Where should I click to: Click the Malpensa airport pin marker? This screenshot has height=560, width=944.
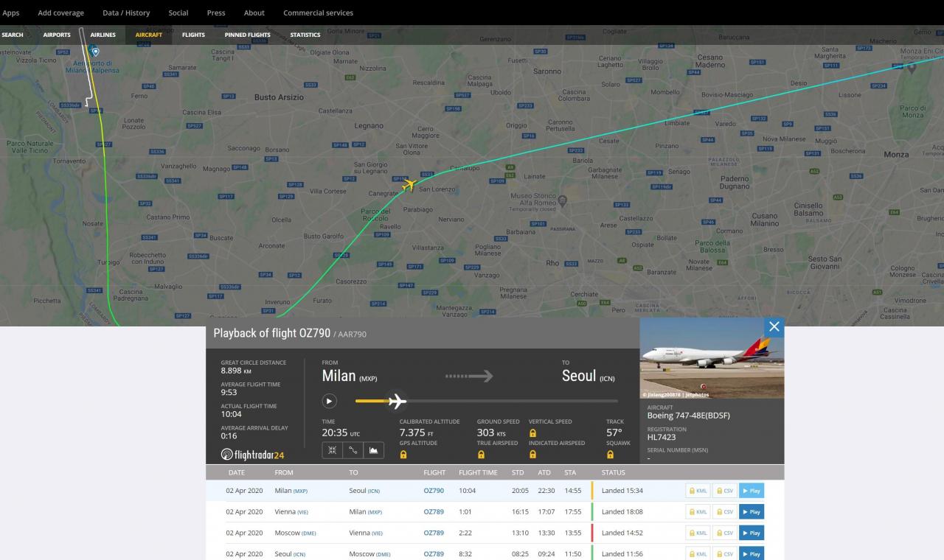click(x=94, y=51)
